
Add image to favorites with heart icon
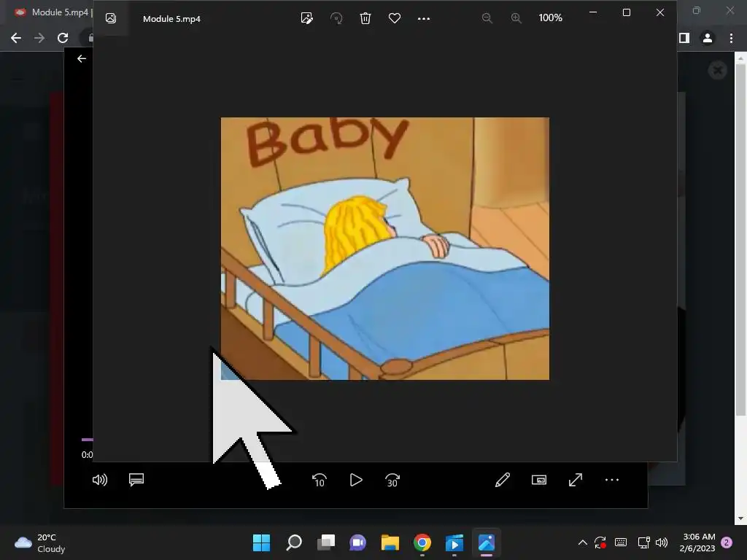395,18
